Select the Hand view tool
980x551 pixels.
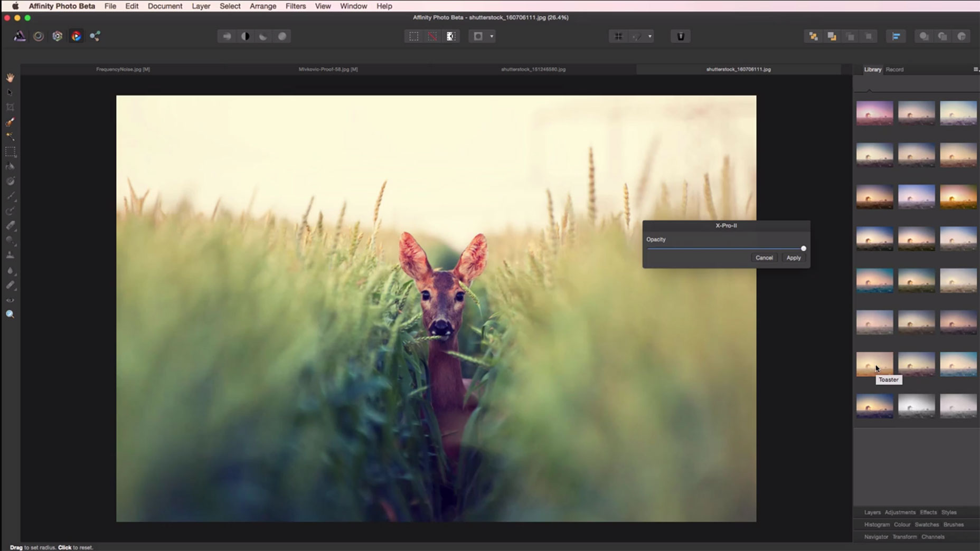[x=10, y=78]
